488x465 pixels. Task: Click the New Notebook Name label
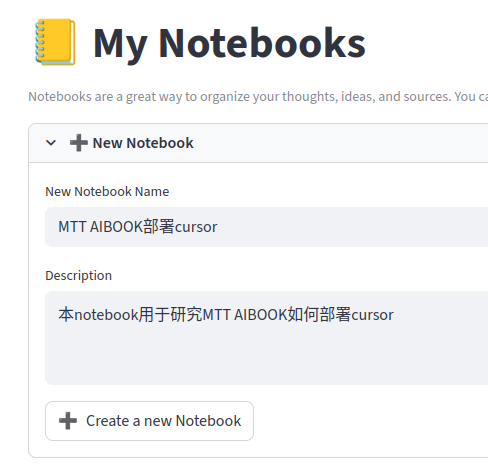[x=107, y=192]
